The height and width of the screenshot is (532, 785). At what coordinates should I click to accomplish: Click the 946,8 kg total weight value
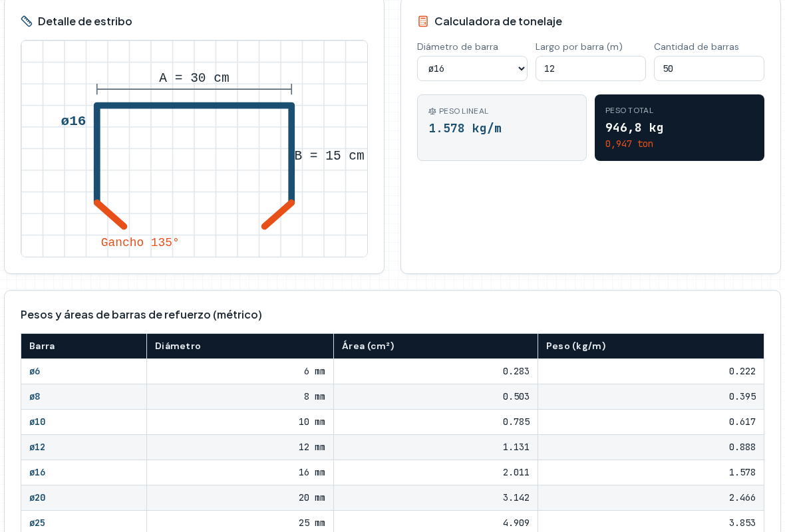[634, 128]
